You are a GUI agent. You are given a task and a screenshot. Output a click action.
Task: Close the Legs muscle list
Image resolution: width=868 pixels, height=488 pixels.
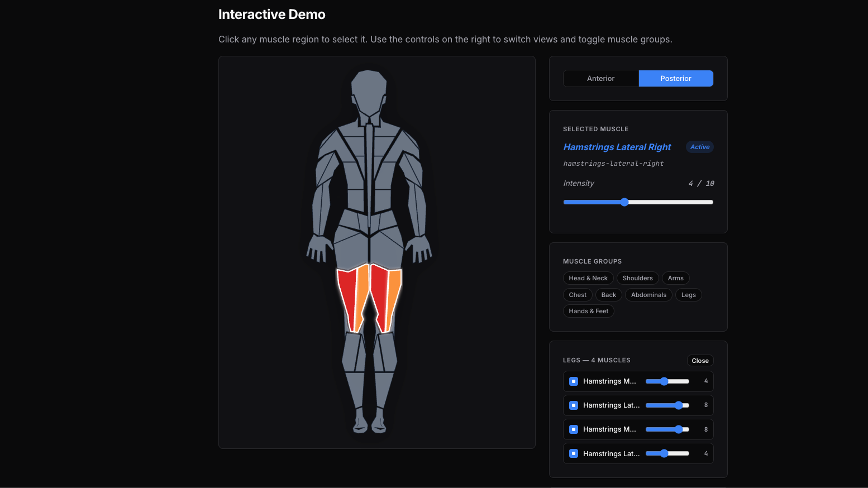(x=700, y=360)
